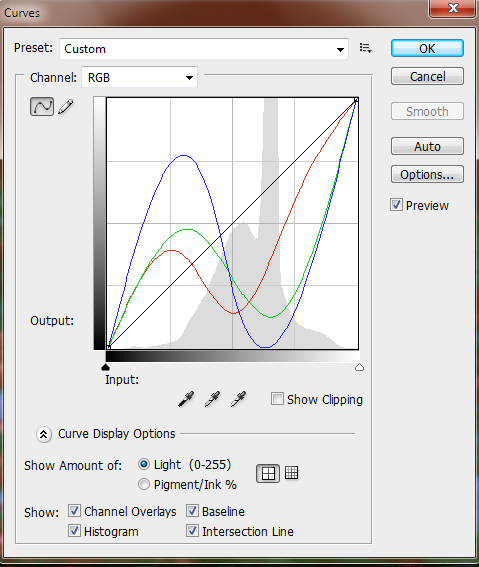Viewport: 479px width, 567px height.
Task: Uncheck the Preview checkbox
Action: coord(396,205)
